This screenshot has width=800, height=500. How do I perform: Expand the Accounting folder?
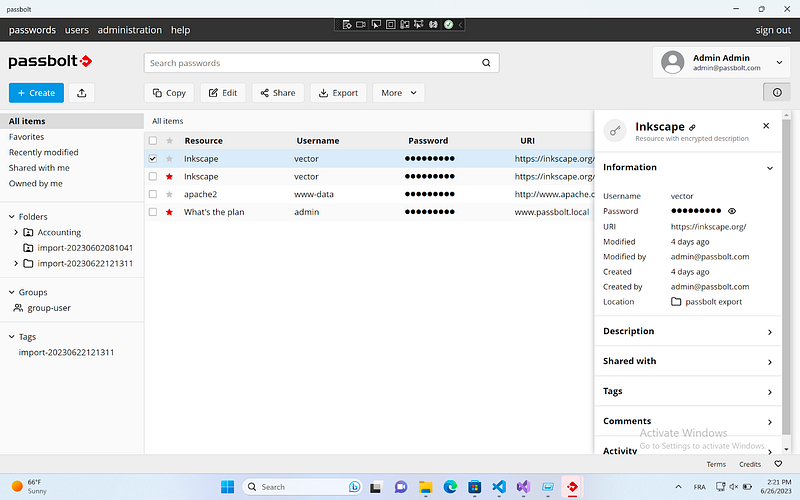tap(16, 232)
